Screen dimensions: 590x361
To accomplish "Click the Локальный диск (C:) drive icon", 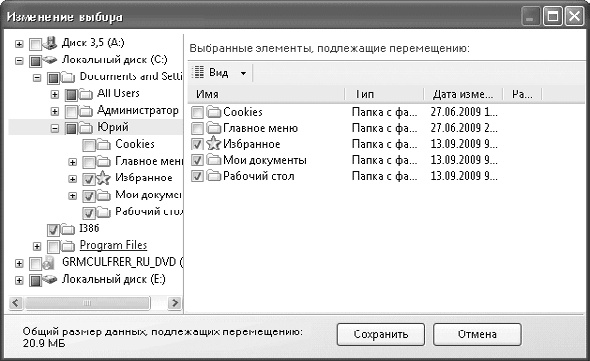I will point(49,60).
